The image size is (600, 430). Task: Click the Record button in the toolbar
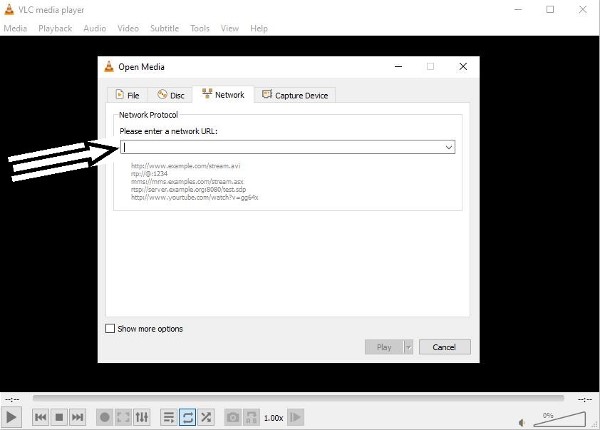click(104, 417)
